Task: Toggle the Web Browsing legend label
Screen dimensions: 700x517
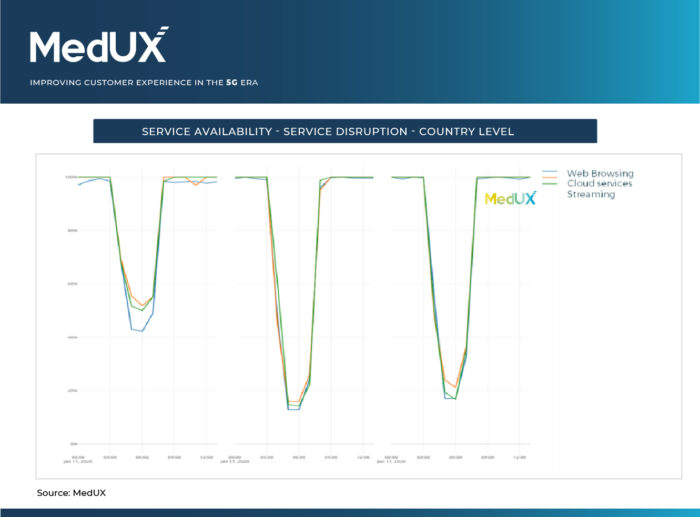Action: 600,173
